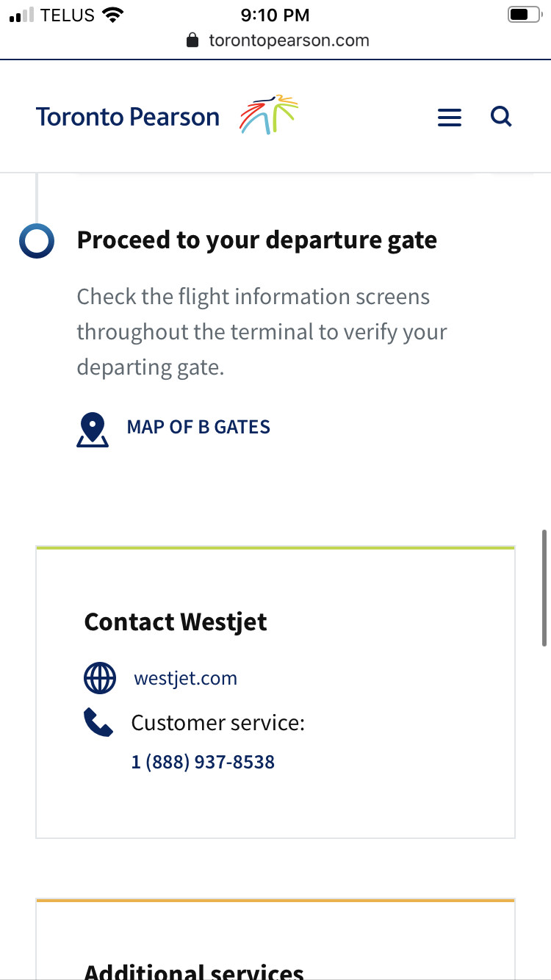The height and width of the screenshot is (980, 551).
Task: Open the hamburger navigation menu
Action: coord(449,118)
